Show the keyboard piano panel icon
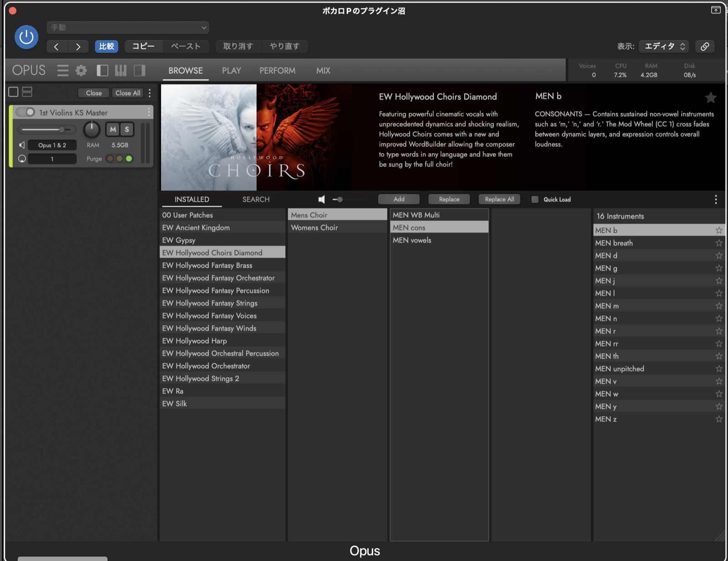This screenshot has height=561, width=728. pos(121,70)
